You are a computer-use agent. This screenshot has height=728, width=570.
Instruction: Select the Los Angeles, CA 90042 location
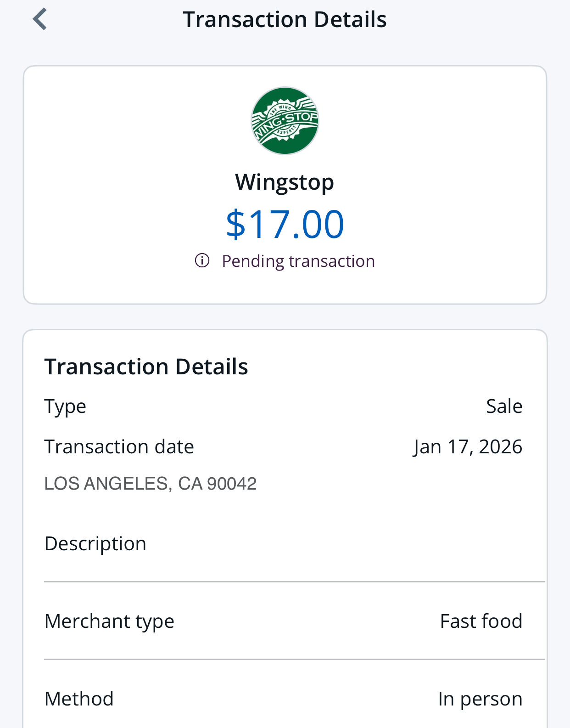(150, 484)
